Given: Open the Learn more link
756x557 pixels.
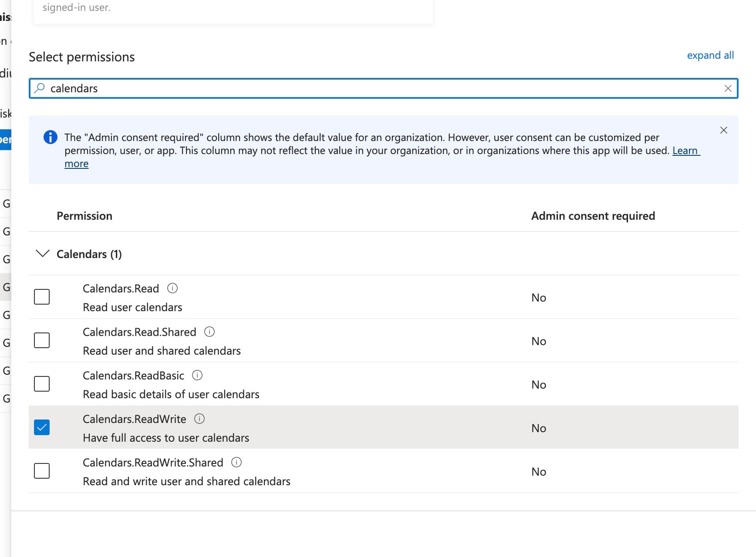Looking at the screenshot, I should 686,151.
